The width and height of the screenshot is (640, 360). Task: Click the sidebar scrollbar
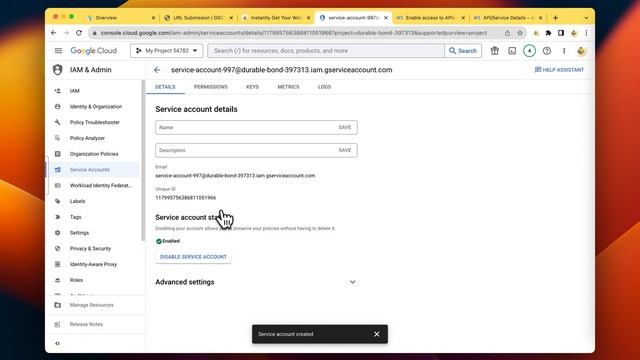(143, 160)
